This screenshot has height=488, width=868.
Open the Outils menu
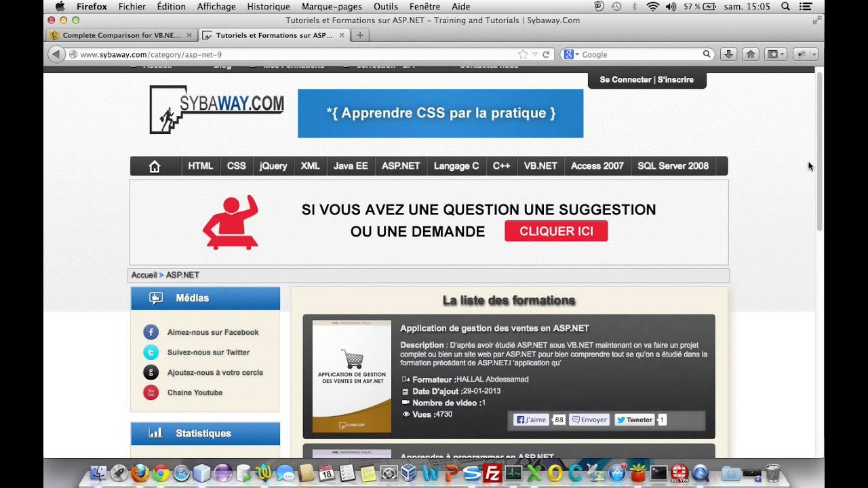(386, 6)
